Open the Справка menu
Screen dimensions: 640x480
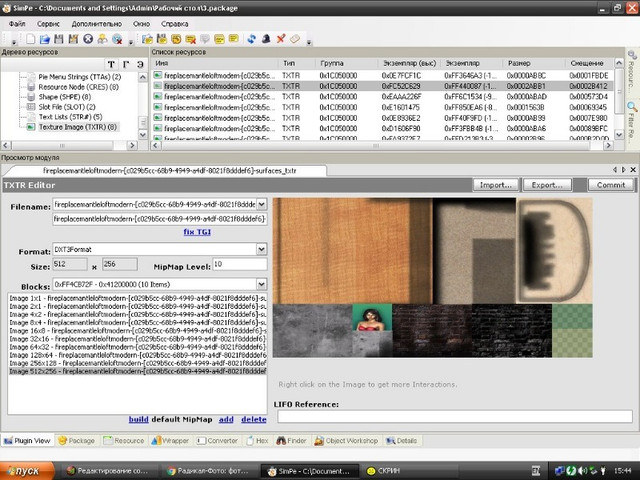(x=174, y=24)
